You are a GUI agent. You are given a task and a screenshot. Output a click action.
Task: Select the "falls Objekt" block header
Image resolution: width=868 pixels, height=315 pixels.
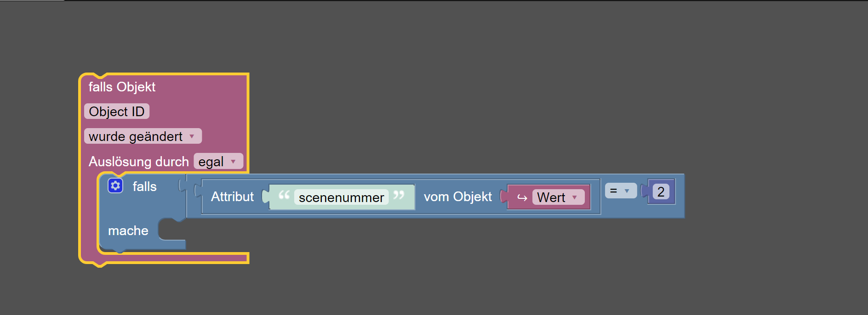coord(122,87)
